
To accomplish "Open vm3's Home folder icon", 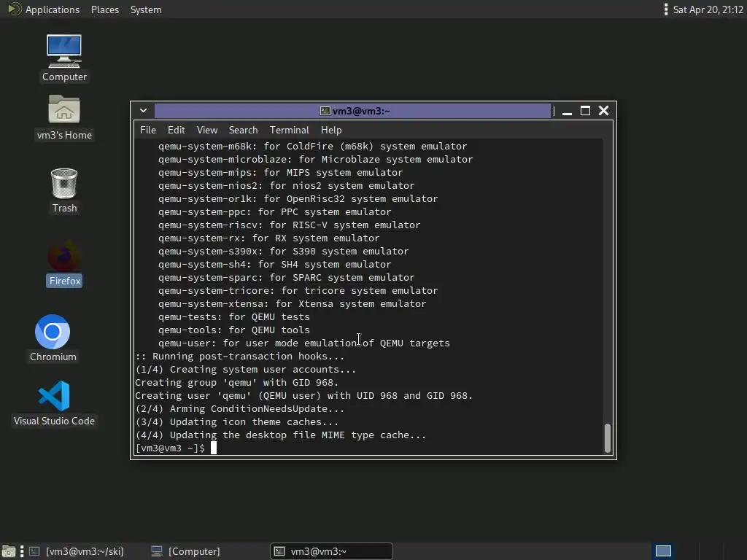I will (x=64, y=117).
